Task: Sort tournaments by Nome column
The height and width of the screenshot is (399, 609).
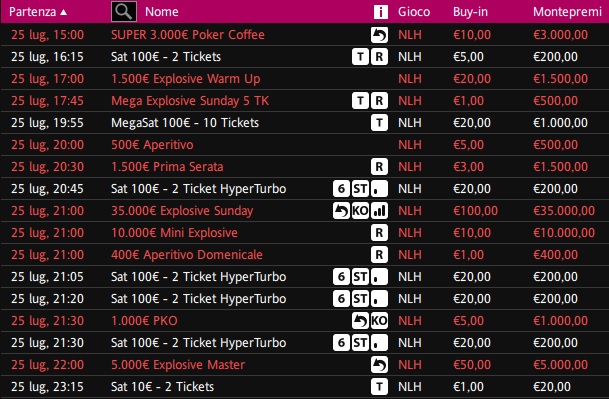Action: tap(162, 12)
